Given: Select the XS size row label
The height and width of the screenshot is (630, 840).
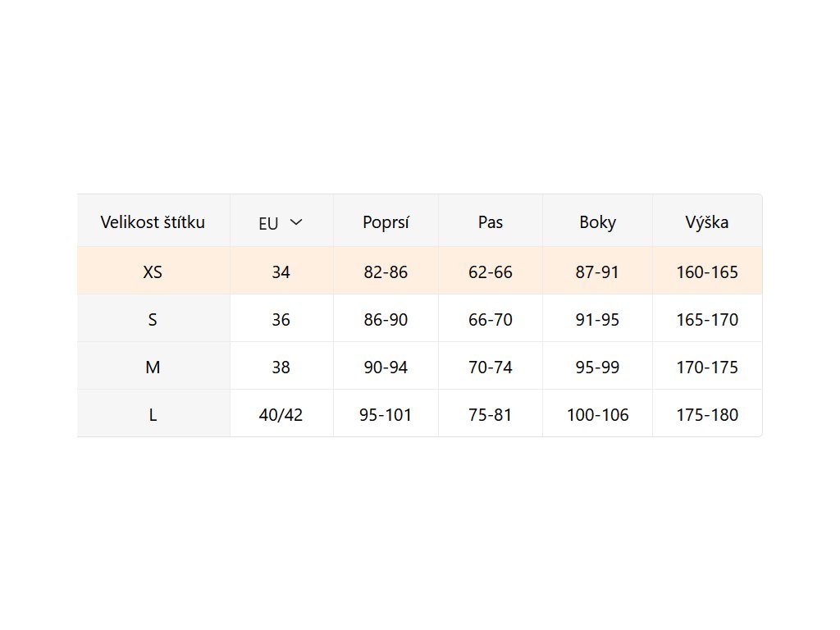Looking at the screenshot, I should (153, 272).
